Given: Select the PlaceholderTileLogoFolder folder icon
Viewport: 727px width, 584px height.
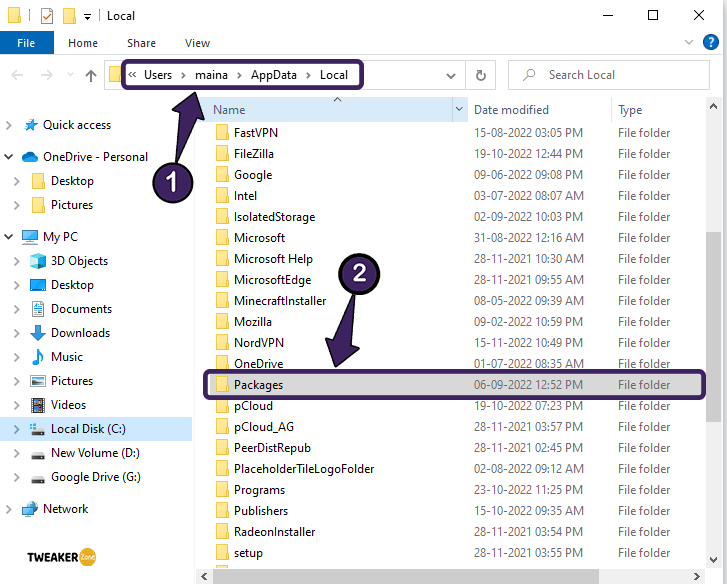Looking at the screenshot, I should coord(222,469).
